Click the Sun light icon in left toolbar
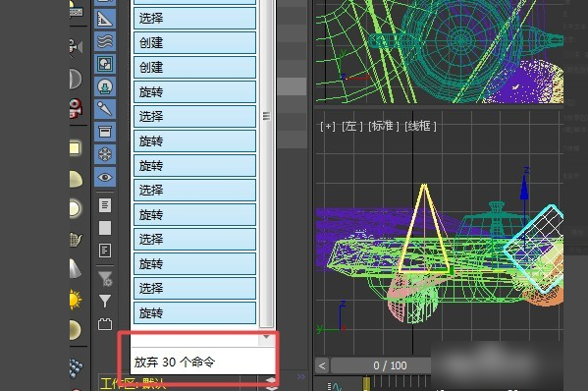Screen dimensions: 588x391 75,300
